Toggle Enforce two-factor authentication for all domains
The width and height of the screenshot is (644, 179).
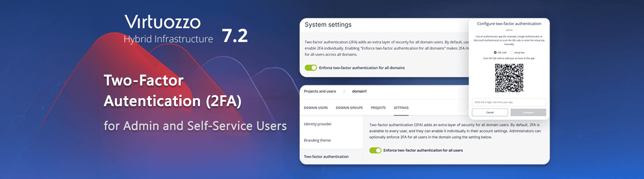(x=311, y=68)
